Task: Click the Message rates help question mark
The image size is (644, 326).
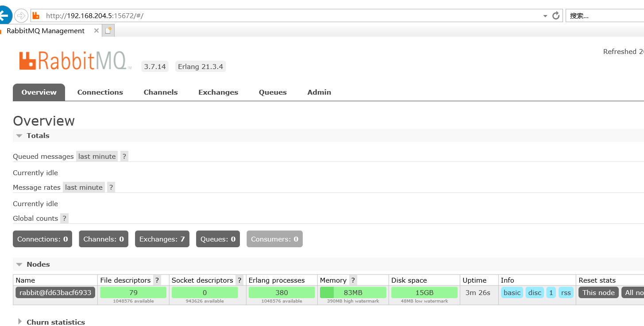Action: 111,188
